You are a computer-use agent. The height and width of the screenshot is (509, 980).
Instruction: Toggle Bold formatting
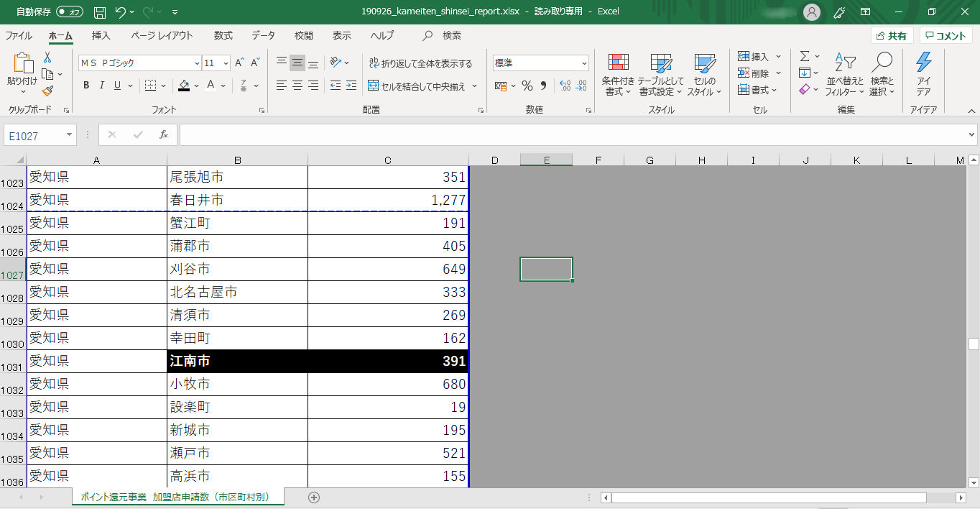(x=86, y=86)
